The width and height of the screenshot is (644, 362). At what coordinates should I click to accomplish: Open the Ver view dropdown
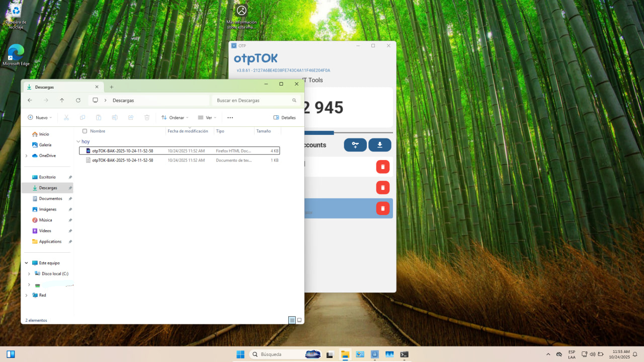[x=207, y=117]
